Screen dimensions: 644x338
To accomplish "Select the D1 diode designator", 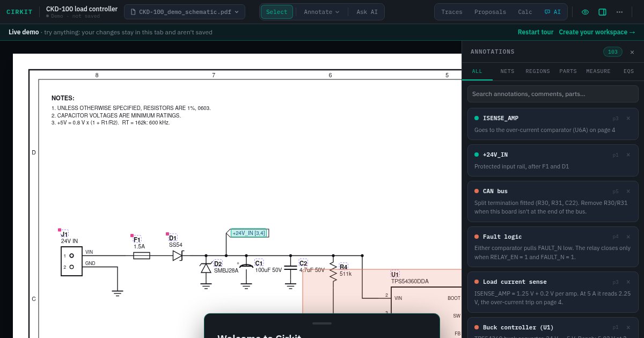I will [173, 238].
